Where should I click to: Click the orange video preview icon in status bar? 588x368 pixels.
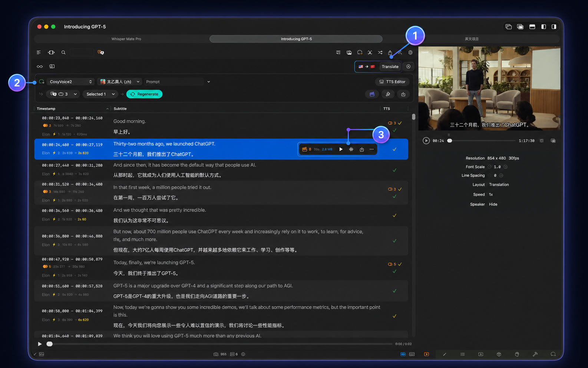coord(426,354)
